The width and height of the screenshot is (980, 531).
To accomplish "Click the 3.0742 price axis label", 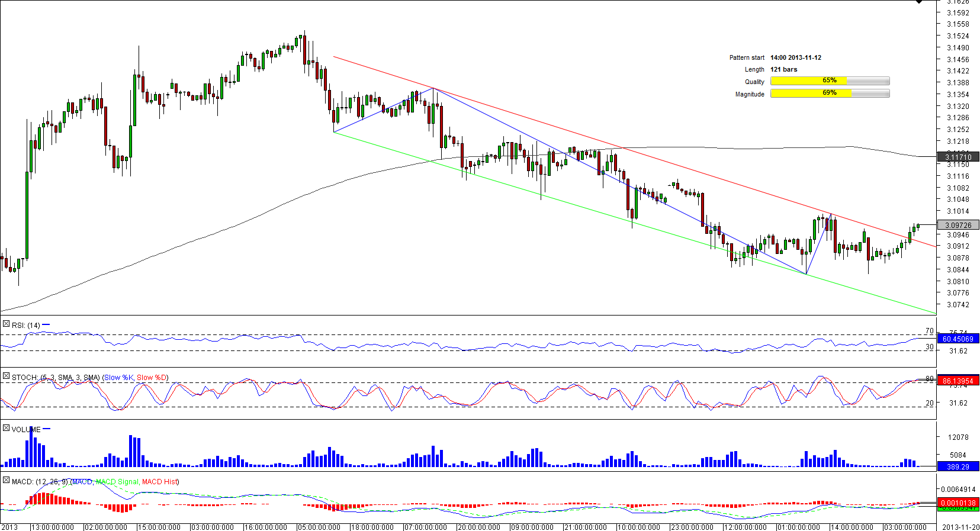I will pyautogui.click(x=957, y=305).
